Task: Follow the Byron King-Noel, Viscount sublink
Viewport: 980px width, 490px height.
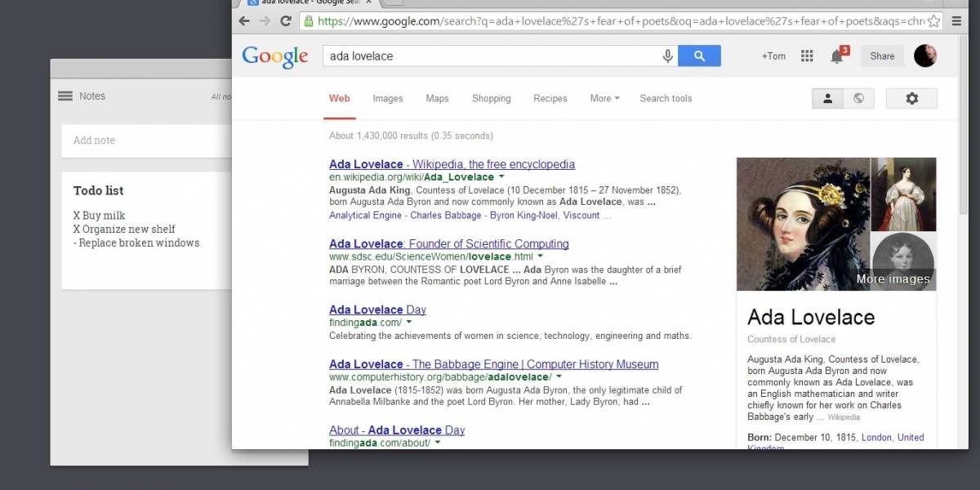Action: [x=545, y=216]
